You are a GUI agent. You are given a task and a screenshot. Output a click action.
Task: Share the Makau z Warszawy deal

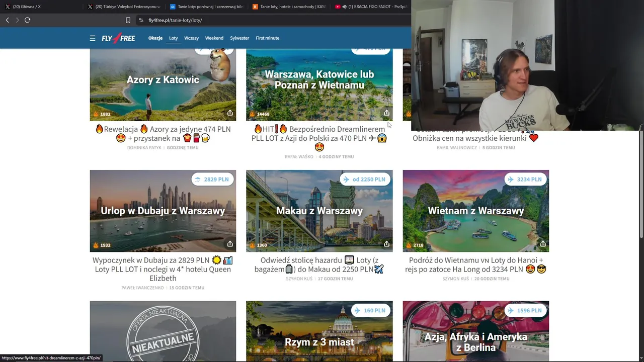coord(386,244)
